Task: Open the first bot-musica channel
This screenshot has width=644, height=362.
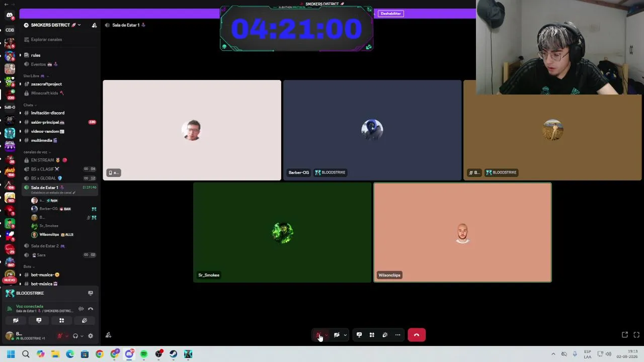Action: point(59,275)
